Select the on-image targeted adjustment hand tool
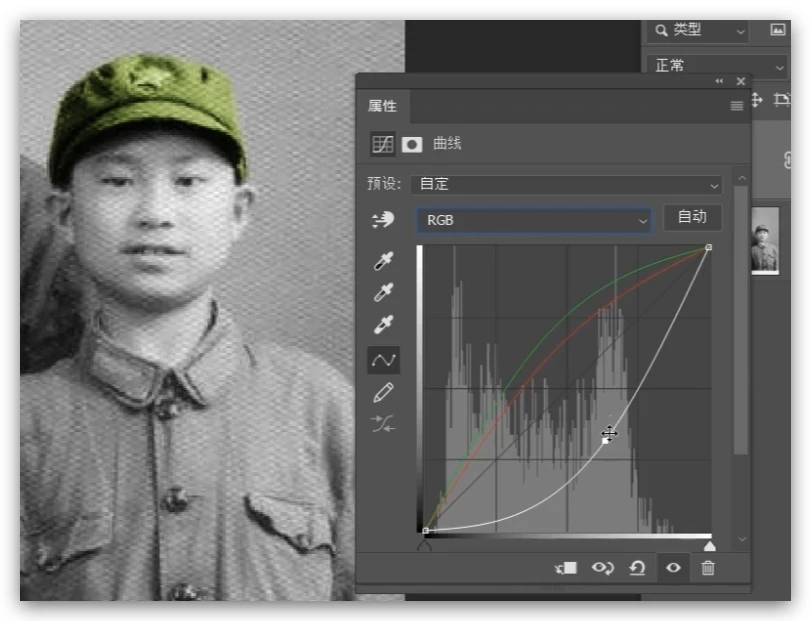This screenshot has height=621, width=811. [383, 220]
